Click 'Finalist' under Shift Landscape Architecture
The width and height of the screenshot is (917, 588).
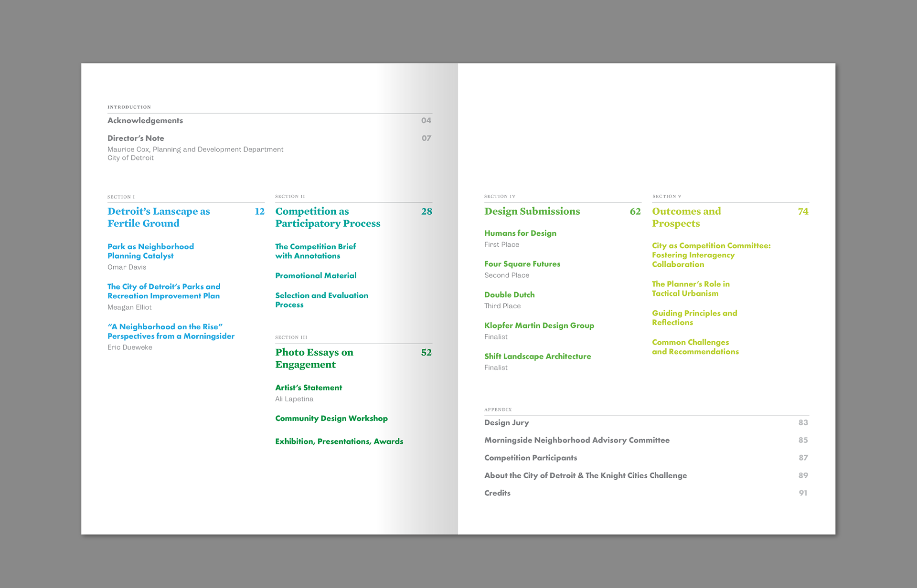(x=496, y=367)
